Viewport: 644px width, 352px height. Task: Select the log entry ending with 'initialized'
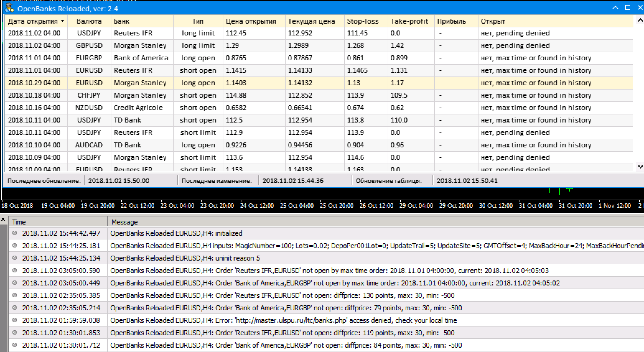click(x=326, y=233)
